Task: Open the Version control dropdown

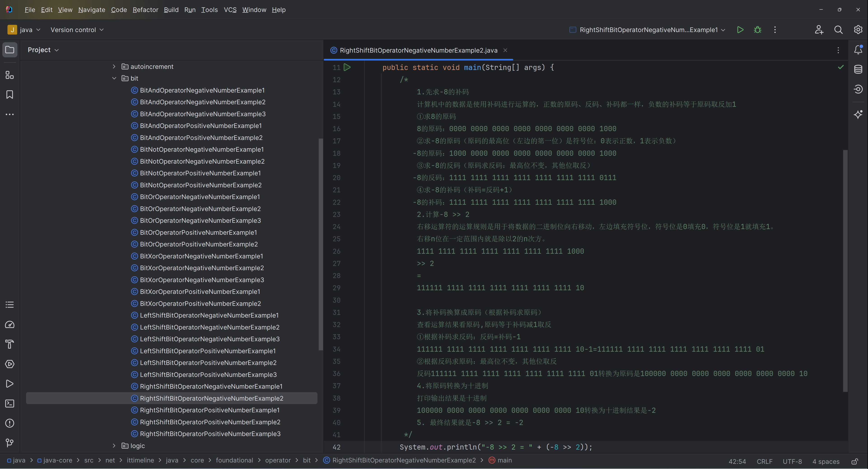Action: pos(77,30)
